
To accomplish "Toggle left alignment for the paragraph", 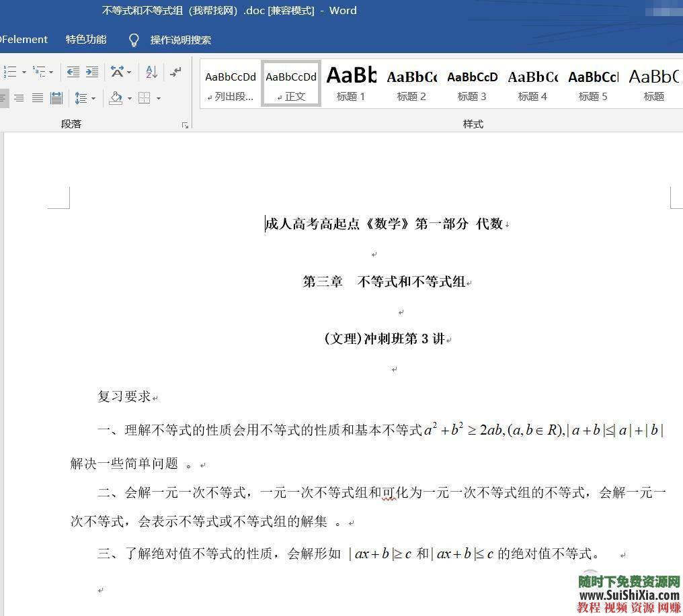I will tap(3, 97).
